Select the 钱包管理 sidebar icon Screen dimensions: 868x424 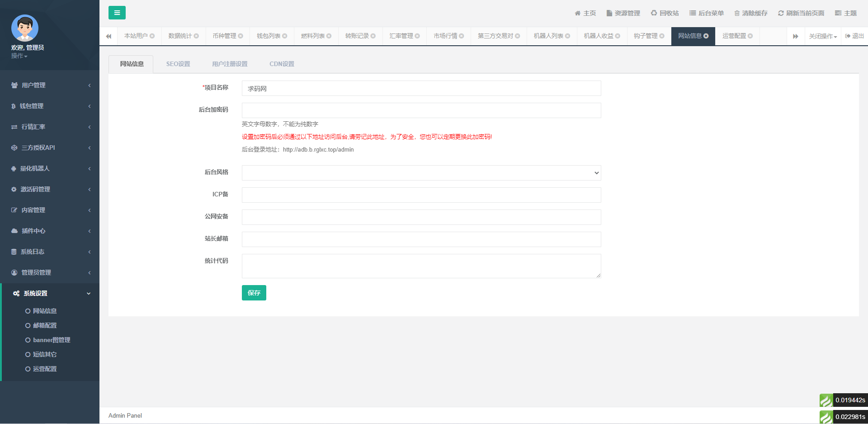coord(14,106)
